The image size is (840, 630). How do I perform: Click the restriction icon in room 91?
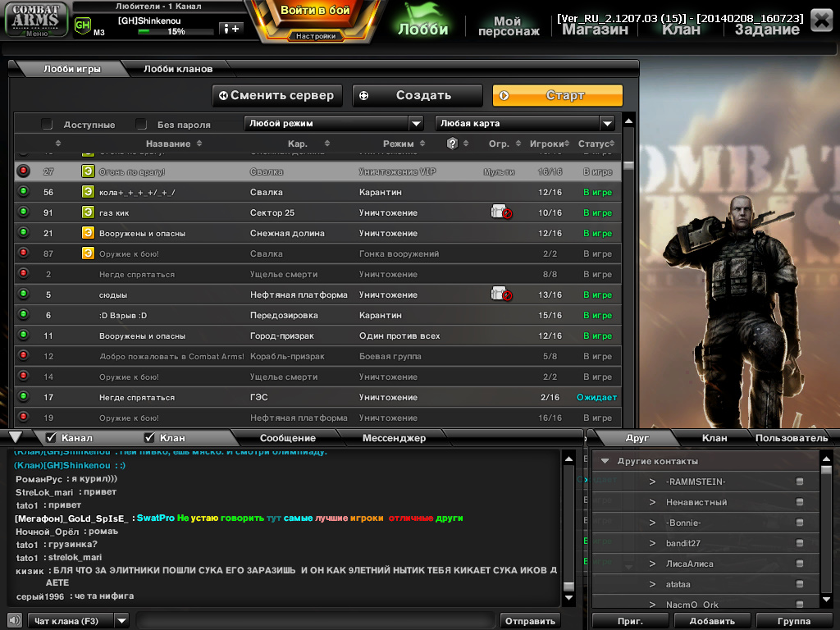point(501,212)
